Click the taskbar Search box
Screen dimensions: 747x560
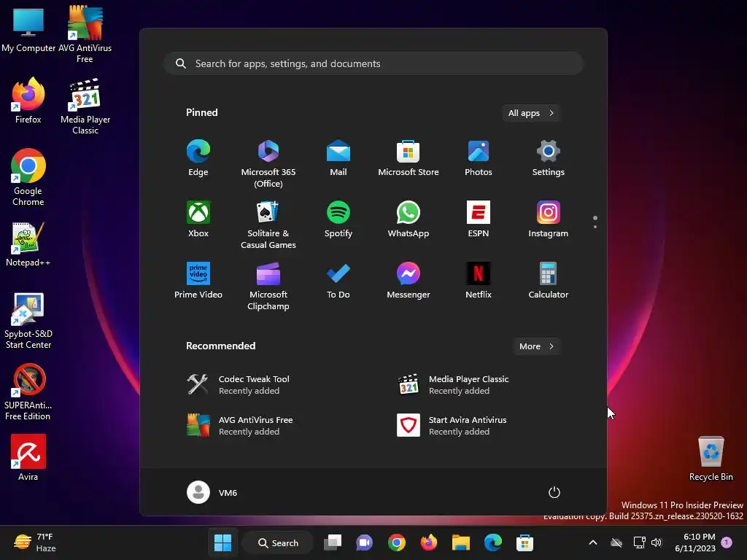(278, 542)
